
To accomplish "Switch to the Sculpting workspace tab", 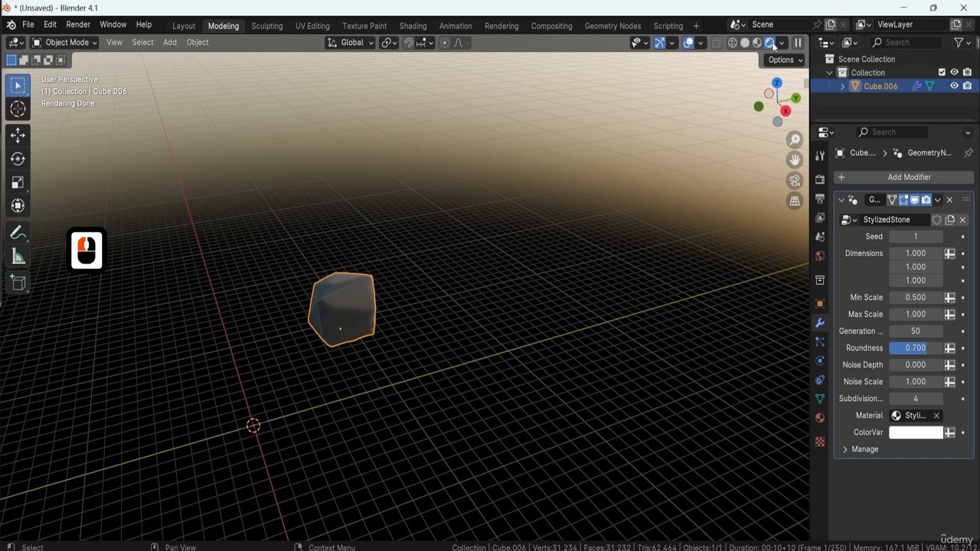I will pos(267,26).
